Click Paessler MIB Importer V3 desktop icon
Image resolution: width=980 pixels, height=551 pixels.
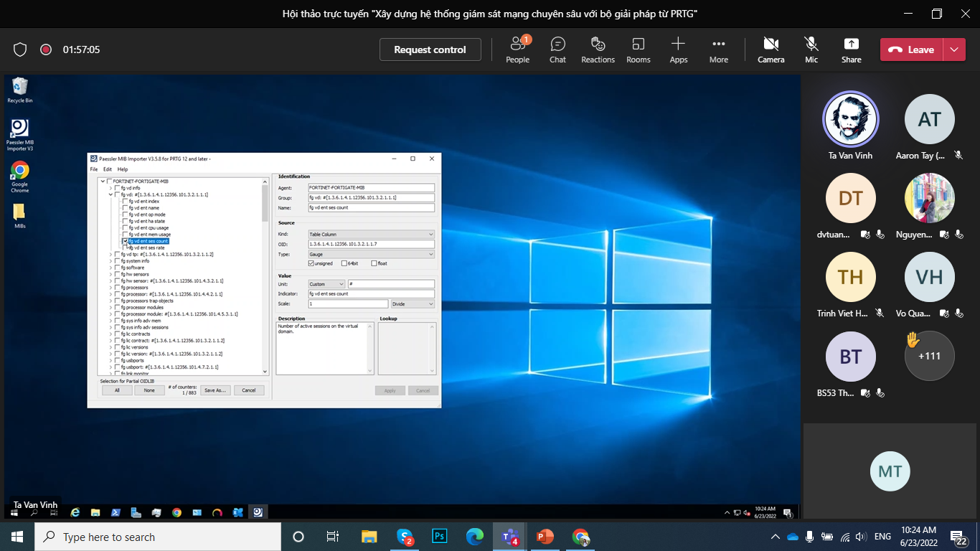[20, 135]
